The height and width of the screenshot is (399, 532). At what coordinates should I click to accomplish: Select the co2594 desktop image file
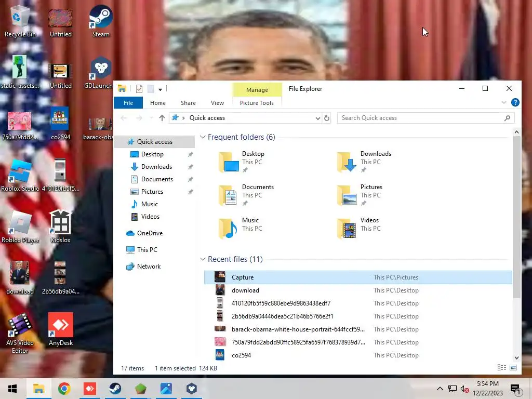click(x=60, y=124)
